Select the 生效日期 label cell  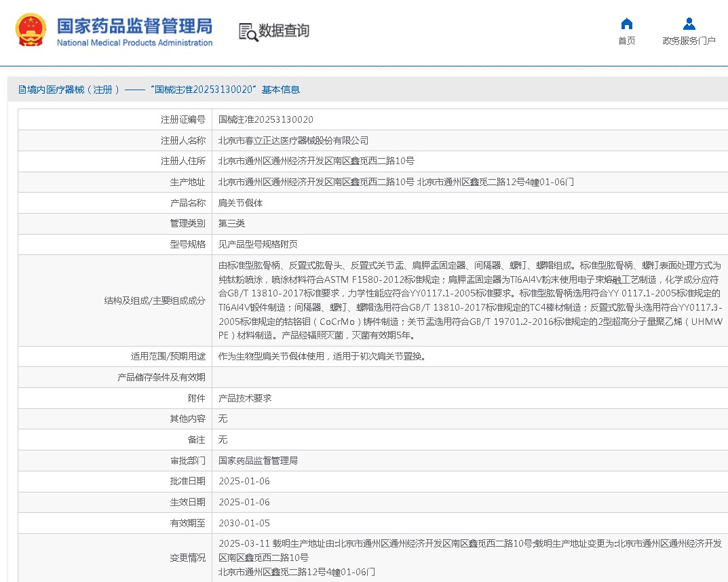tap(115, 502)
